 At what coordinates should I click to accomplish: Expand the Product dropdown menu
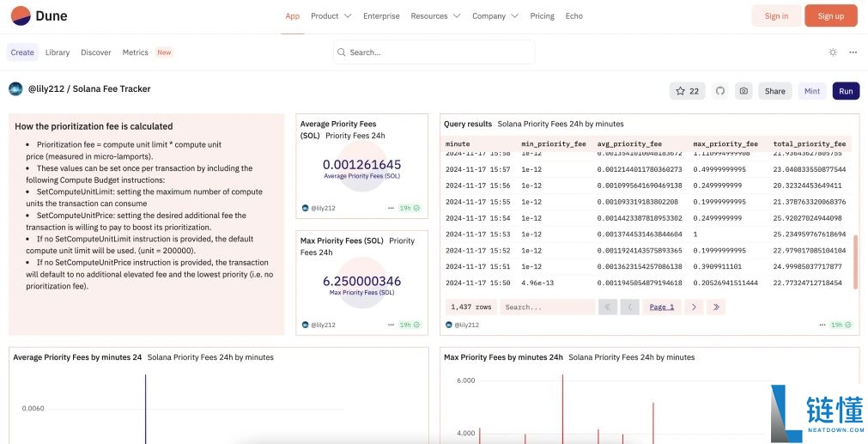pyautogui.click(x=331, y=16)
